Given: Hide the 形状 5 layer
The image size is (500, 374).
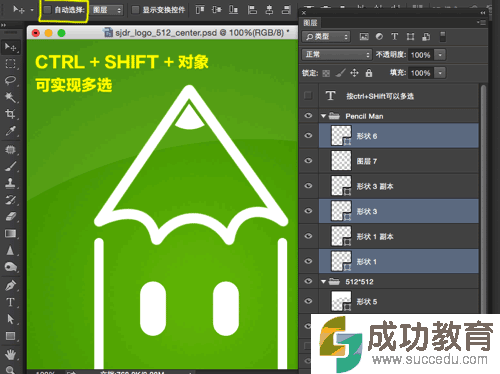Looking at the screenshot, I should tap(309, 301).
